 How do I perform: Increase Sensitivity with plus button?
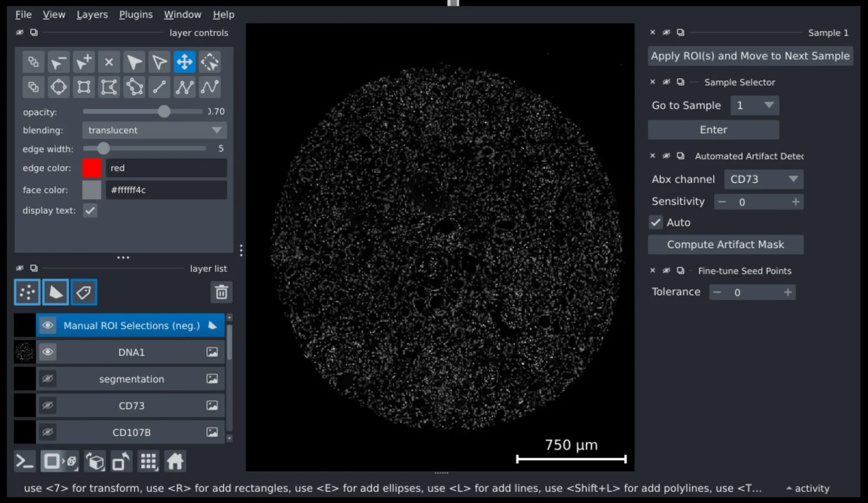795,202
